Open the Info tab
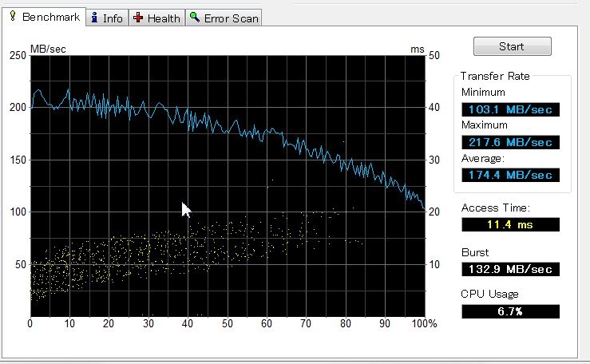This screenshot has height=364, width=590. coord(107,18)
